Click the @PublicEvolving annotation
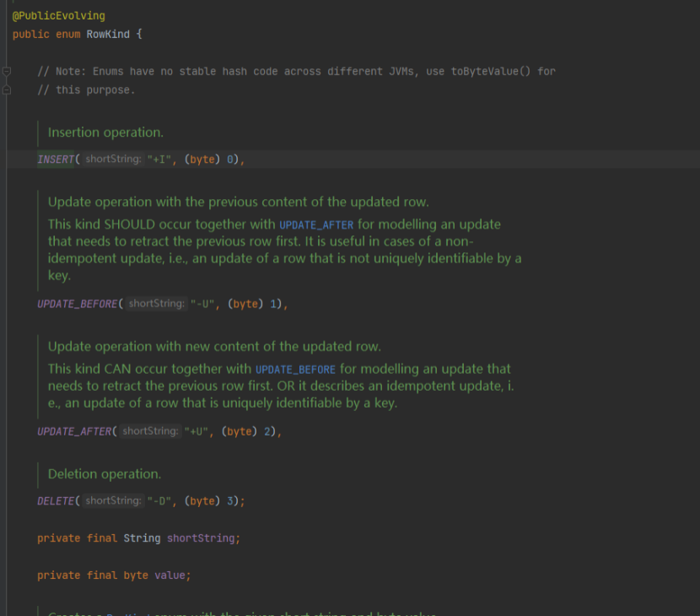 click(x=58, y=16)
